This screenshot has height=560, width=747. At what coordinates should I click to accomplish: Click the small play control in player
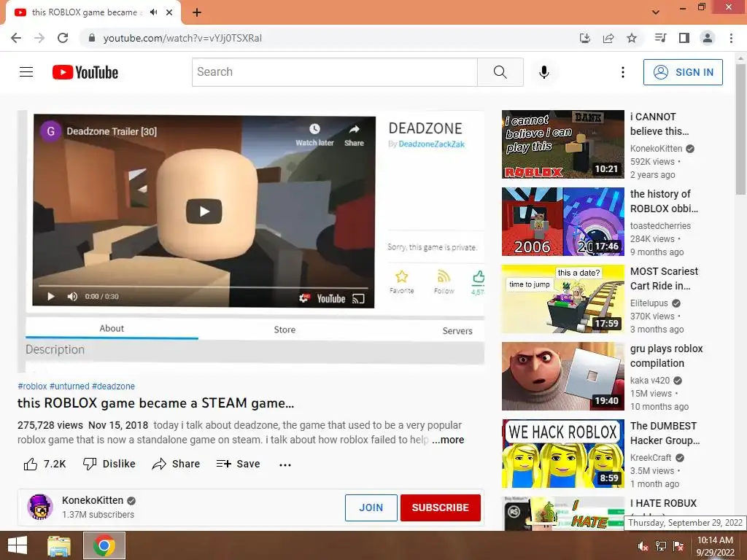point(51,297)
